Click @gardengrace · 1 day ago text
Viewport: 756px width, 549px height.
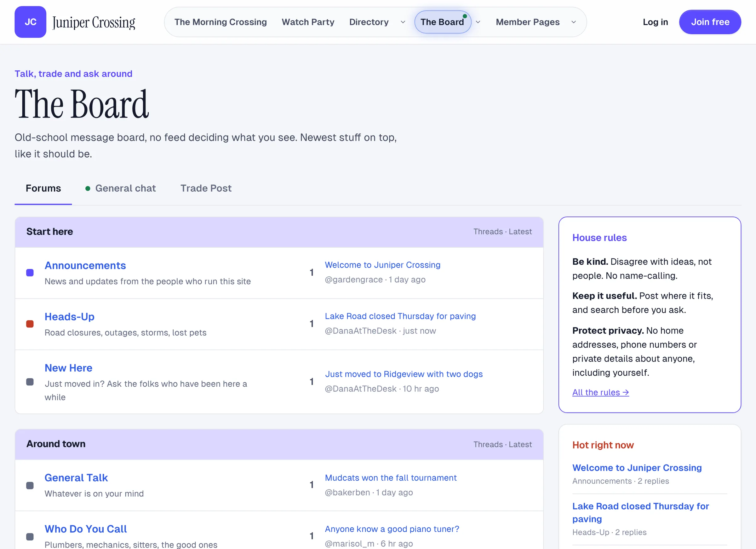click(375, 280)
